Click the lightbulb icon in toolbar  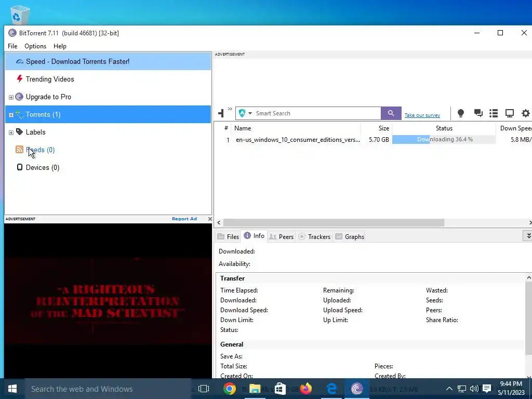pyautogui.click(x=460, y=113)
